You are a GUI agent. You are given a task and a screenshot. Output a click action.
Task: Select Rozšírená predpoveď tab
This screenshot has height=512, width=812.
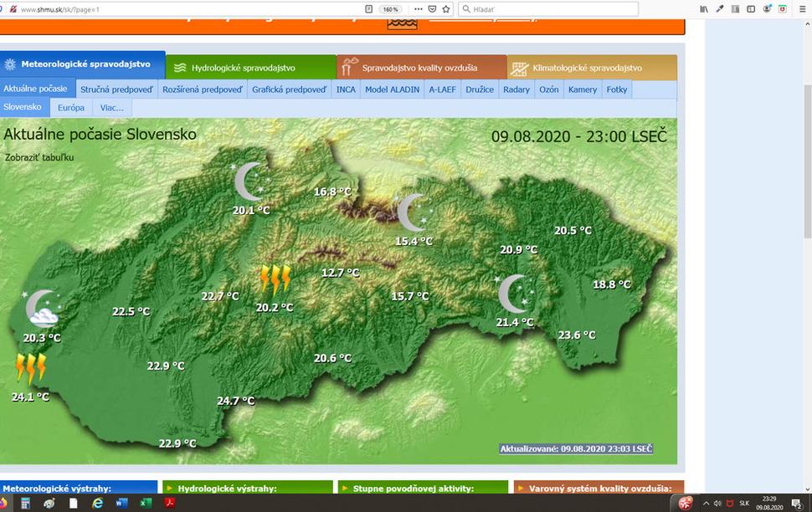click(x=203, y=90)
